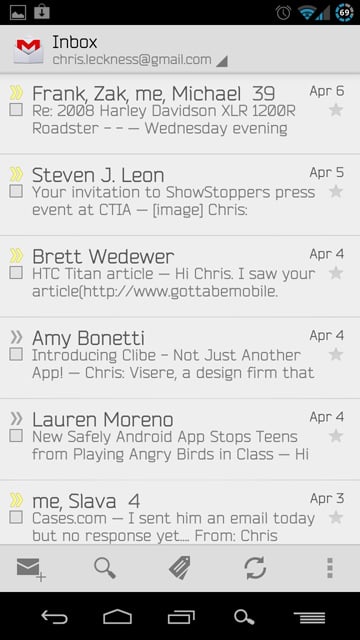
Task: Toggle importance marker on Amy Bonetti email
Action: [16, 337]
